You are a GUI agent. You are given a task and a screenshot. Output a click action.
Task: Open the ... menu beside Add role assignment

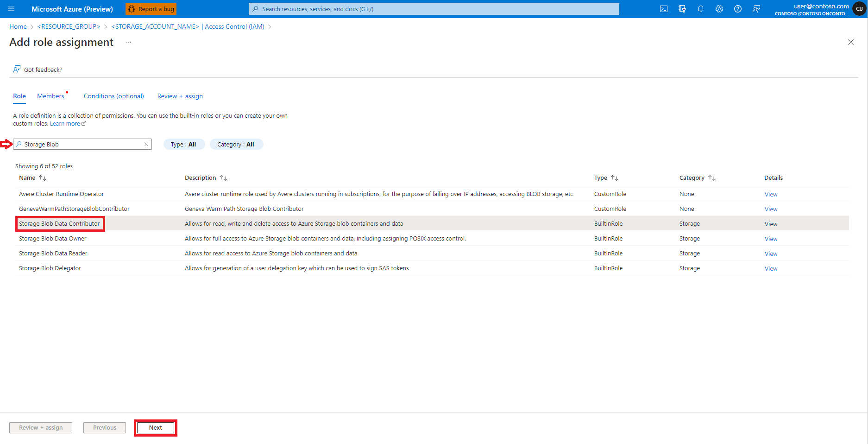[128, 42]
